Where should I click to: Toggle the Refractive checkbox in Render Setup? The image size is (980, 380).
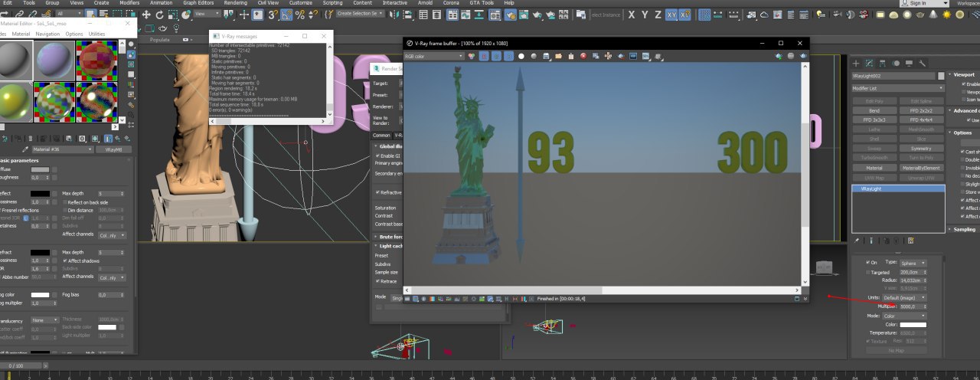coord(377,192)
